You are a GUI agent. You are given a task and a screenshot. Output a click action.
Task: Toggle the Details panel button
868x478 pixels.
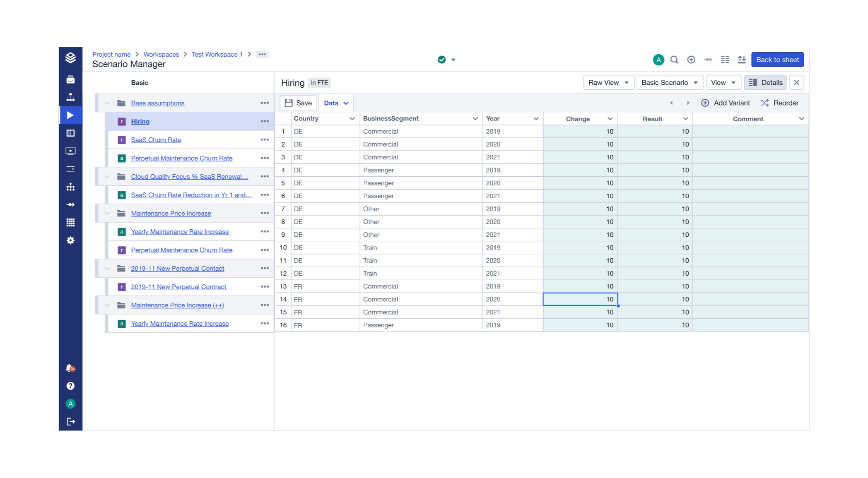pos(765,82)
